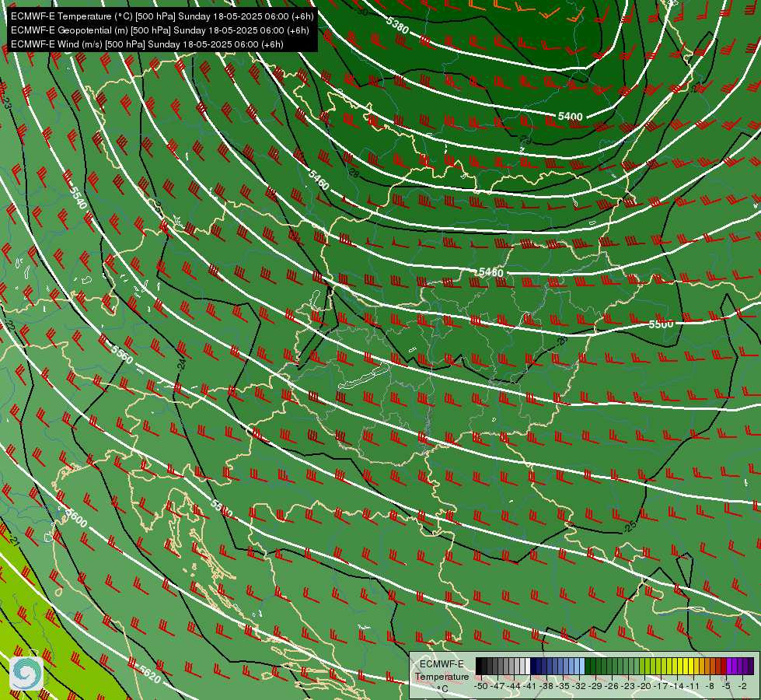
Task: Click the -29 value on the legend scale
Action: coord(596,686)
